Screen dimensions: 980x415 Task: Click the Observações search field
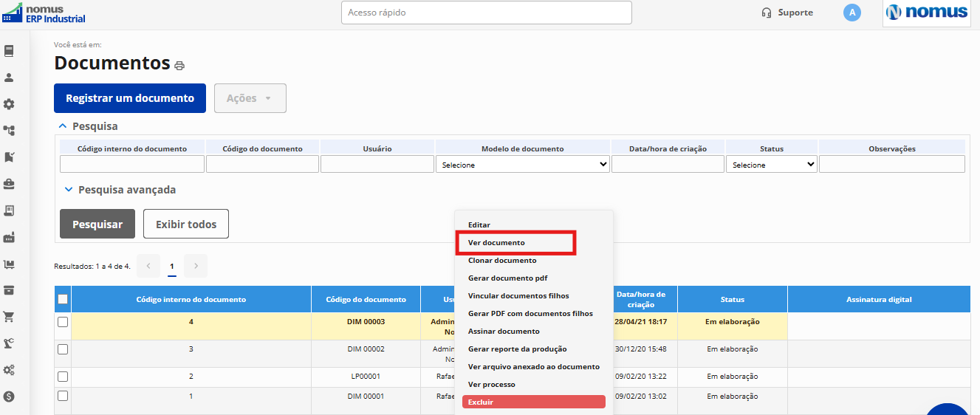892,164
